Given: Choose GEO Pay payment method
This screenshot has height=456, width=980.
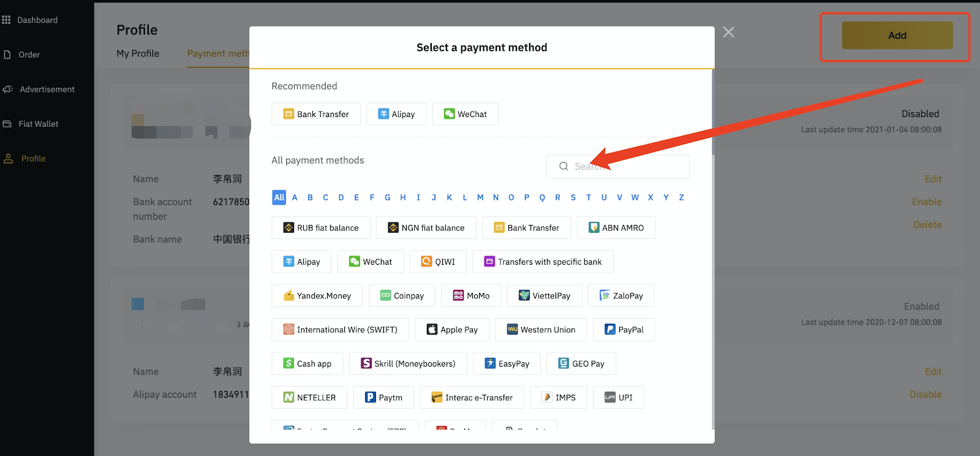Looking at the screenshot, I should (x=581, y=363).
